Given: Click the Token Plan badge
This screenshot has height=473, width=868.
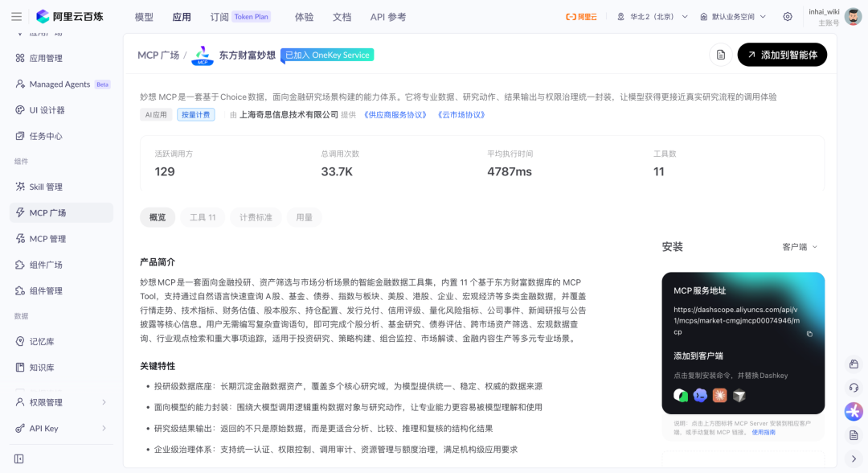Looking at the screenshot, I should [x=252, y=17].
